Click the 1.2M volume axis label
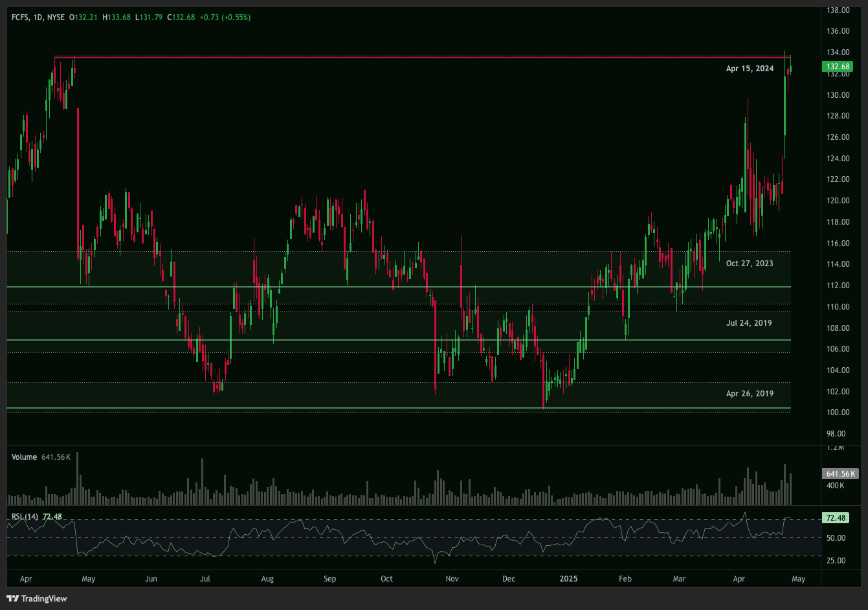The image size is (868, 610). 835,447
